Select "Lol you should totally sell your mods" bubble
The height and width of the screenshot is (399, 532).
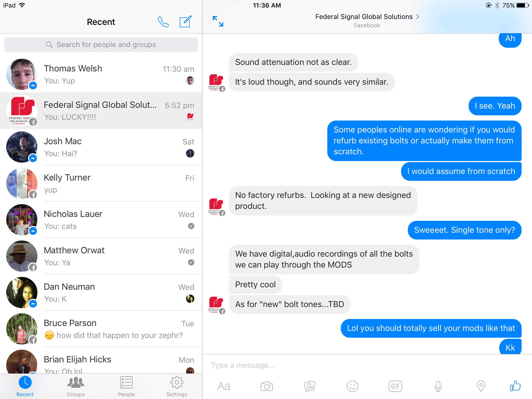pyautogui.click(x=431, y=328)
